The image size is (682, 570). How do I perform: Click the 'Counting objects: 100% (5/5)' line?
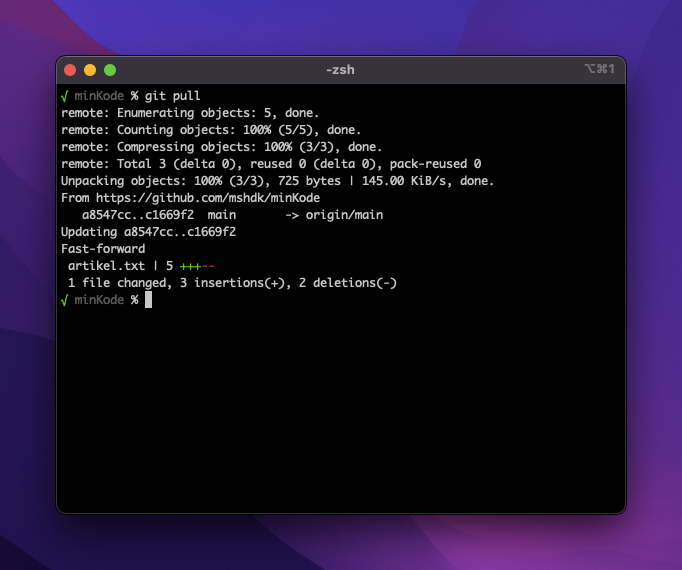point(211,130)
